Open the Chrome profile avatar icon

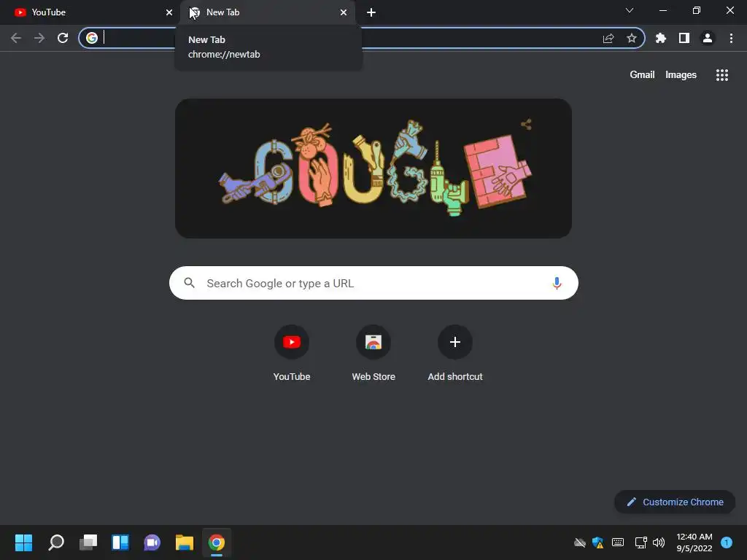click(708, 38)
